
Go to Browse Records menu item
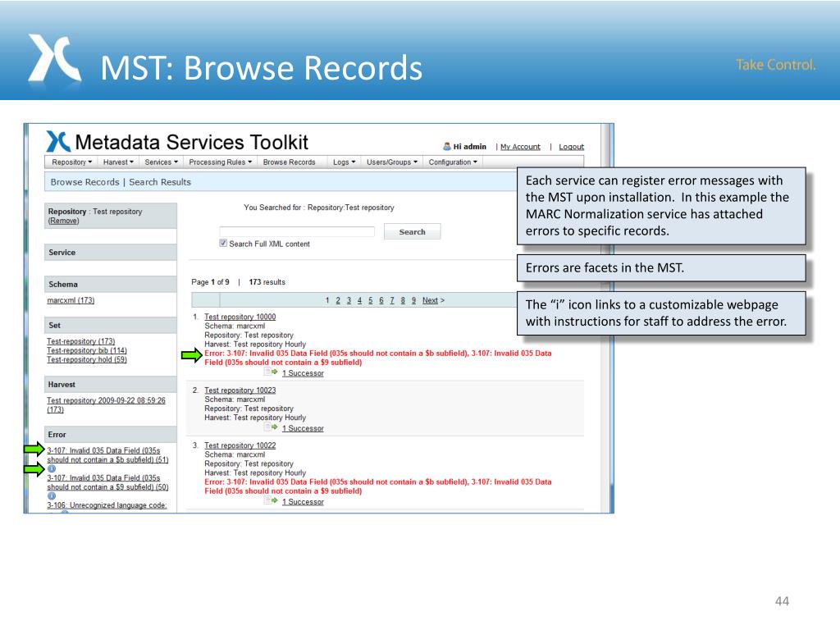point(290,162)
